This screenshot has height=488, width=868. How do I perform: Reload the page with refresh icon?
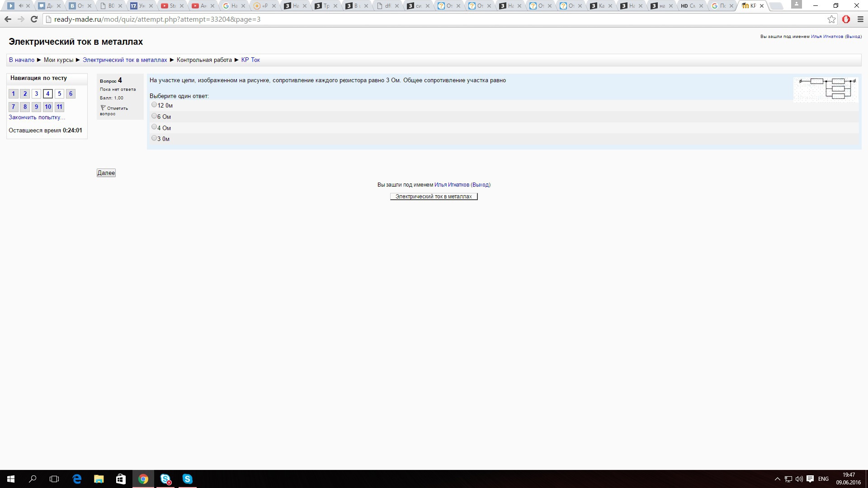point(34,19)
